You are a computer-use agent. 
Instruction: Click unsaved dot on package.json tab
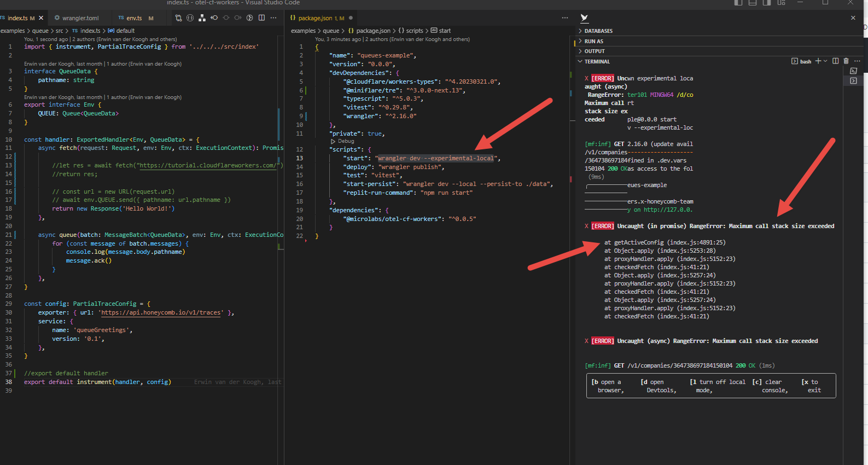(351, 18)
